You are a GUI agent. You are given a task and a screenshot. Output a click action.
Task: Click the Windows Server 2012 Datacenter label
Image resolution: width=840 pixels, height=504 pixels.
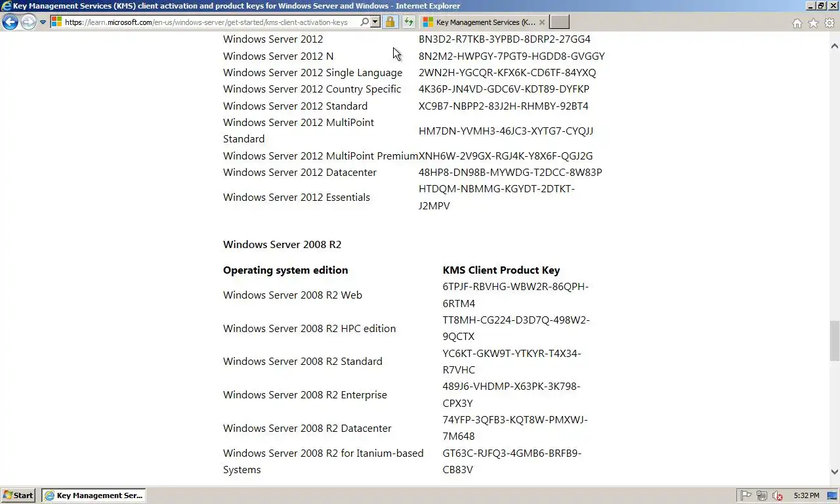[x=300, y=173]
